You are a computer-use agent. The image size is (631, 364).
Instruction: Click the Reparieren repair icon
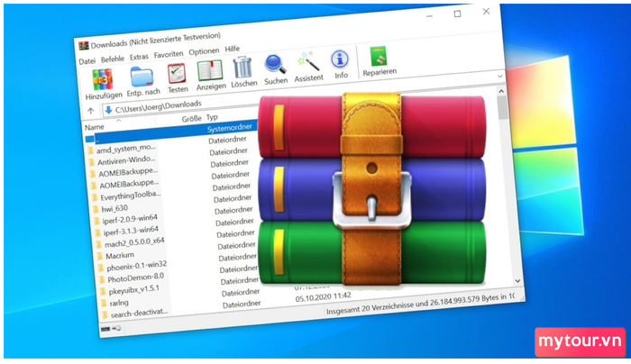pos(380,60)
